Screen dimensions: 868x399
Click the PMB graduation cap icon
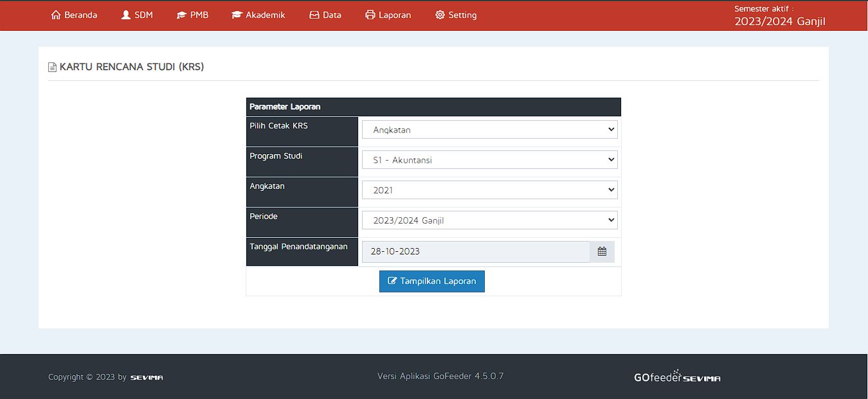pos(181,15)
